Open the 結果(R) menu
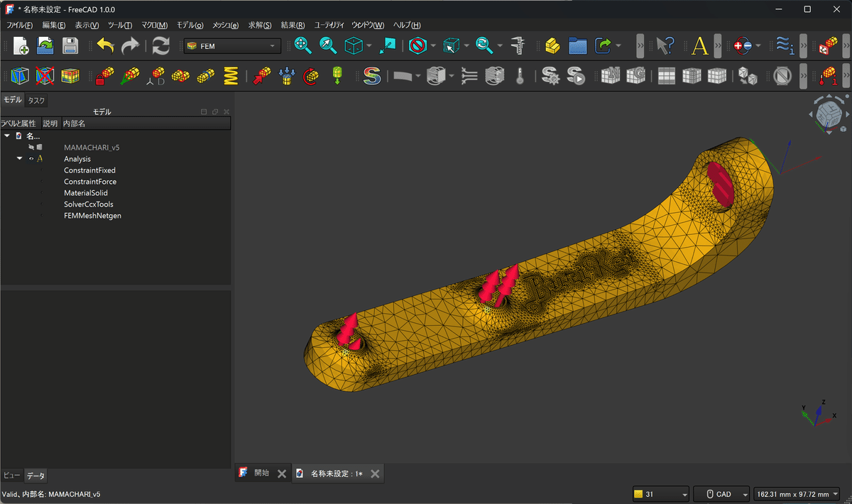Viewport: 852px width, 504px height. click(x=293, y=25)
